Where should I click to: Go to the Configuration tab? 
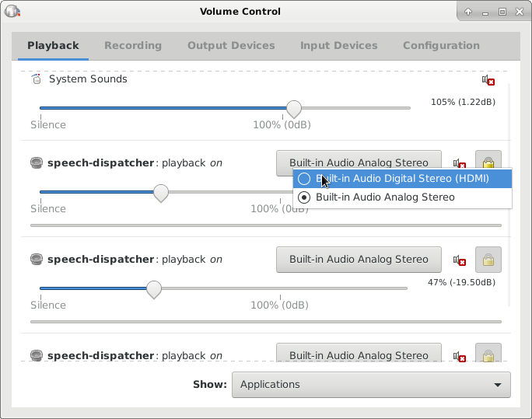(x=441, y=46)
